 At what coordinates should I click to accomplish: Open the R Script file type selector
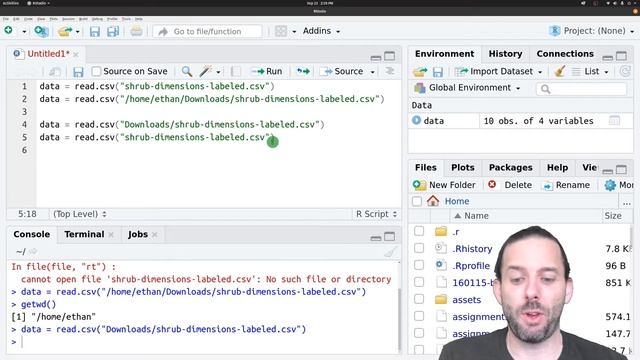pyautogui.click(x=376, y=214)
